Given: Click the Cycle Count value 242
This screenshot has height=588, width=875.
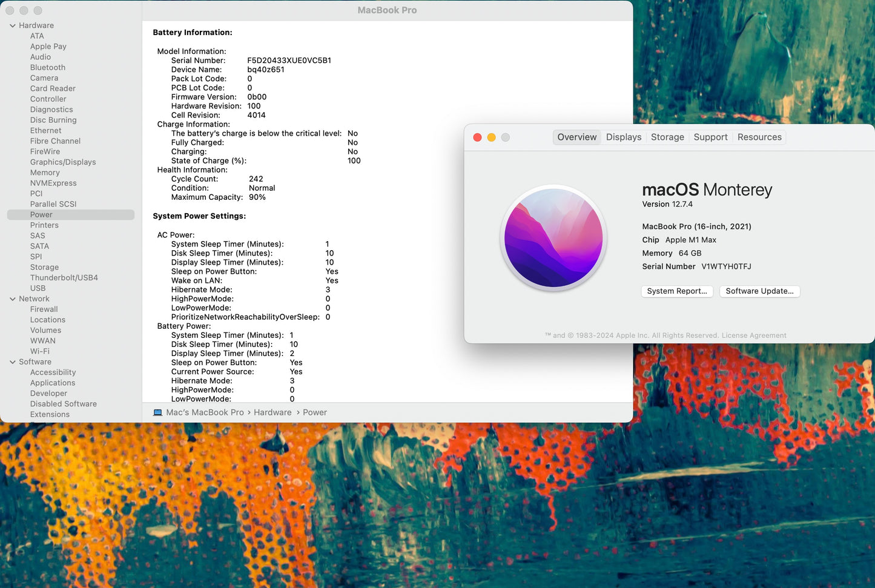Looking at the screenshot, I should point(256,179).
